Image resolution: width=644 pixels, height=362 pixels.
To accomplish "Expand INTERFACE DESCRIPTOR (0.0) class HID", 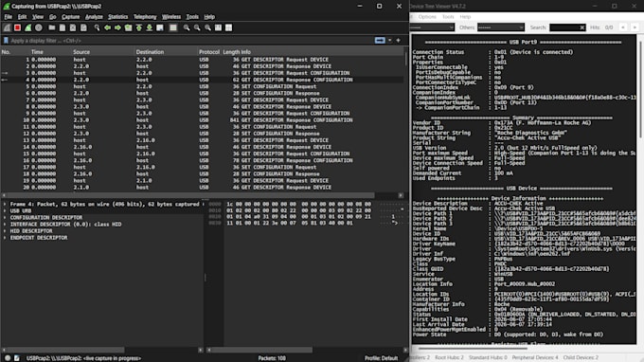I will 5,225.
